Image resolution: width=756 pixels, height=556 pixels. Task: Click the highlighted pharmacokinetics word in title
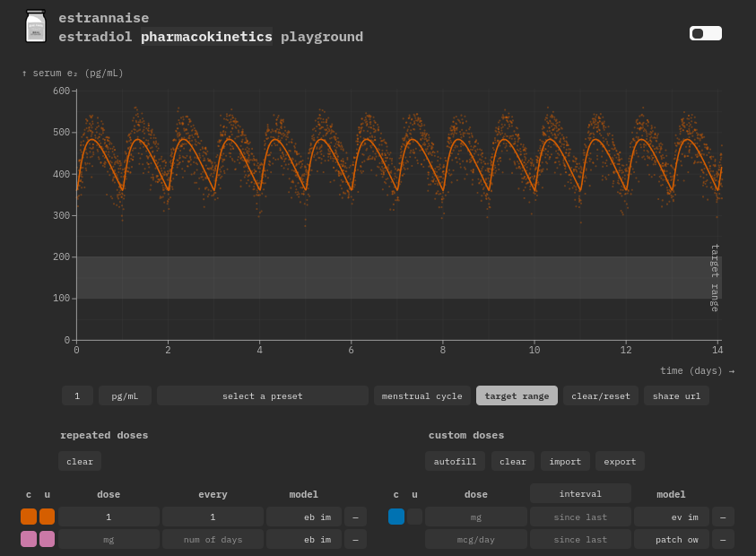coord(206,37)
